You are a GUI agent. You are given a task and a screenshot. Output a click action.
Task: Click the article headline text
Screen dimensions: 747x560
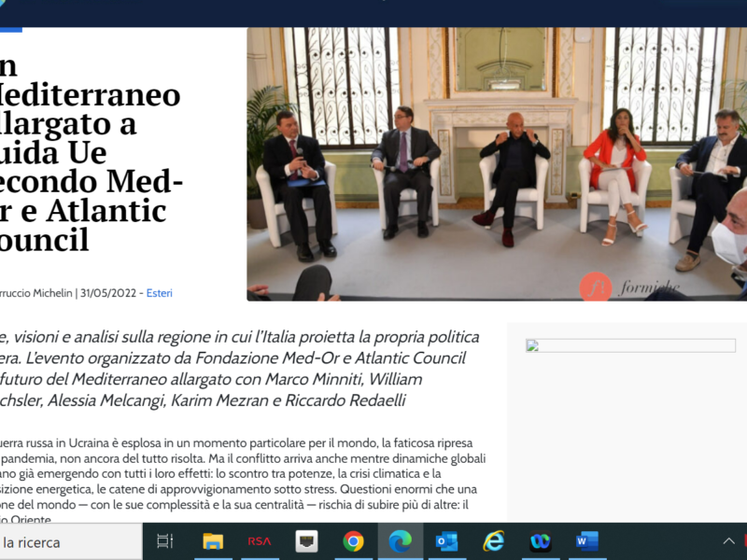(x=91, y=152)
